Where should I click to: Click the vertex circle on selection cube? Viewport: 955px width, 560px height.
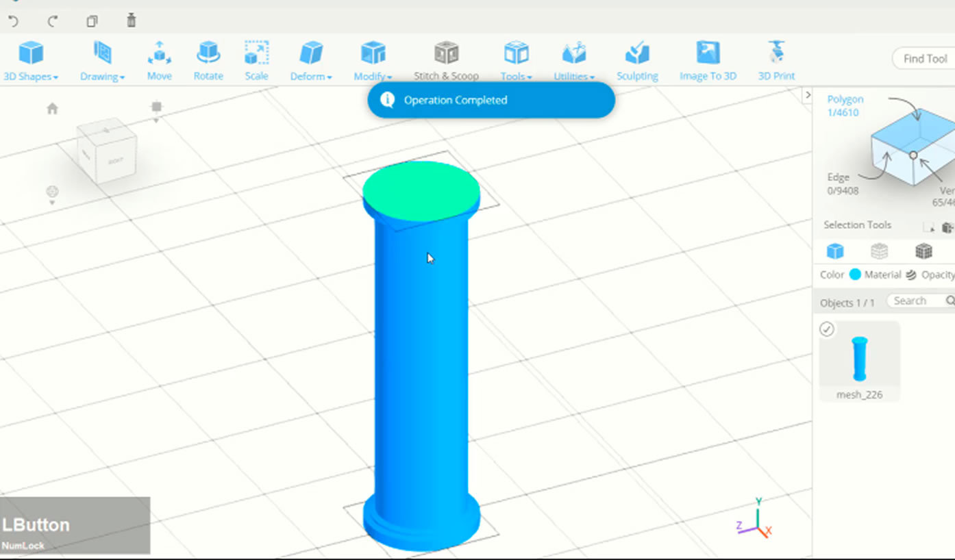[913, 155]
